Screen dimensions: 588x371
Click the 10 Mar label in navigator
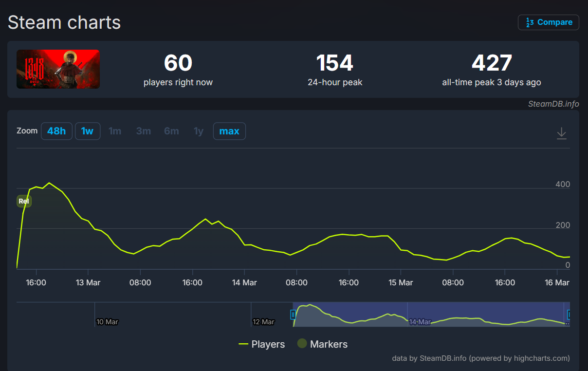coord(108,322)
